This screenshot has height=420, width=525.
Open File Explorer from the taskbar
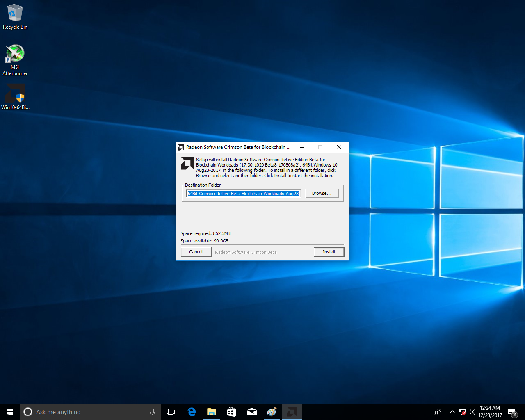point(211,412)
